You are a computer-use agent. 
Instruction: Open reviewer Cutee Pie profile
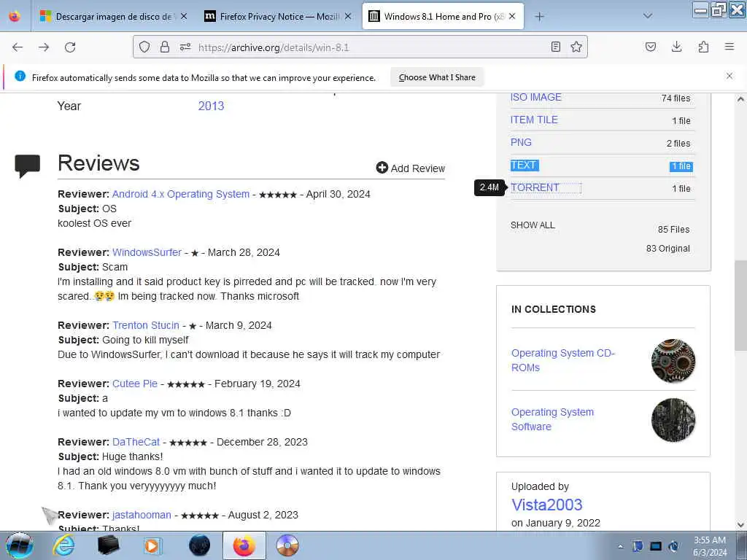pos(135,384)
